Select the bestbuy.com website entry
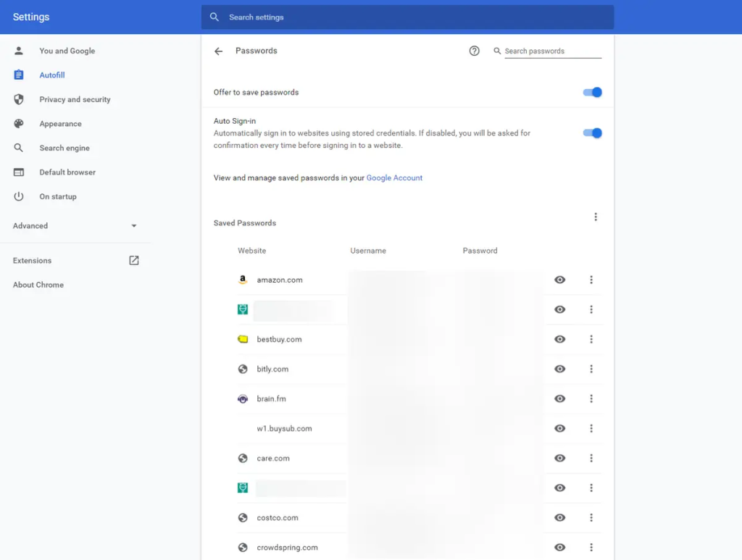Image resolution: width=742 pixels, height=560 pixels. (x=279, y=339)
